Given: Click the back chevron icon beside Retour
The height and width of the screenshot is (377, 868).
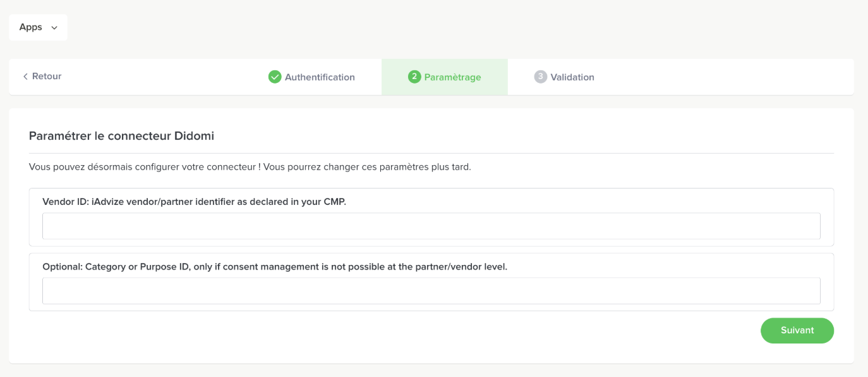Looking at the screenshot, I should click(25, 77).
